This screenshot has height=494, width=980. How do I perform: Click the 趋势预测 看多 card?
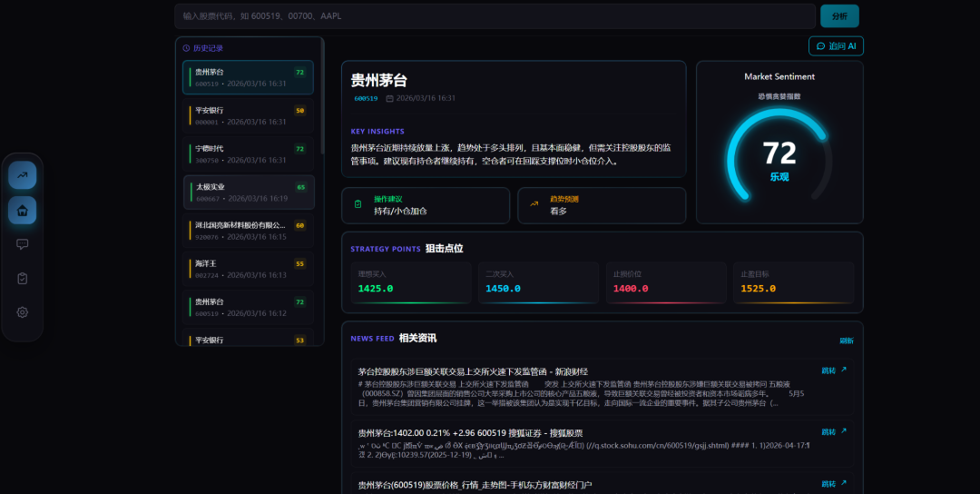[602, 205]
